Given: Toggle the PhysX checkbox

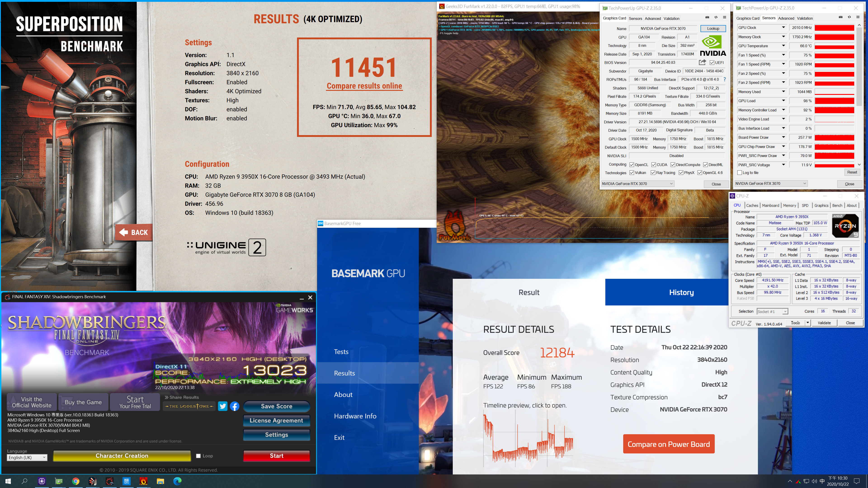Looking at the screenshot, I should click(681, 173).
